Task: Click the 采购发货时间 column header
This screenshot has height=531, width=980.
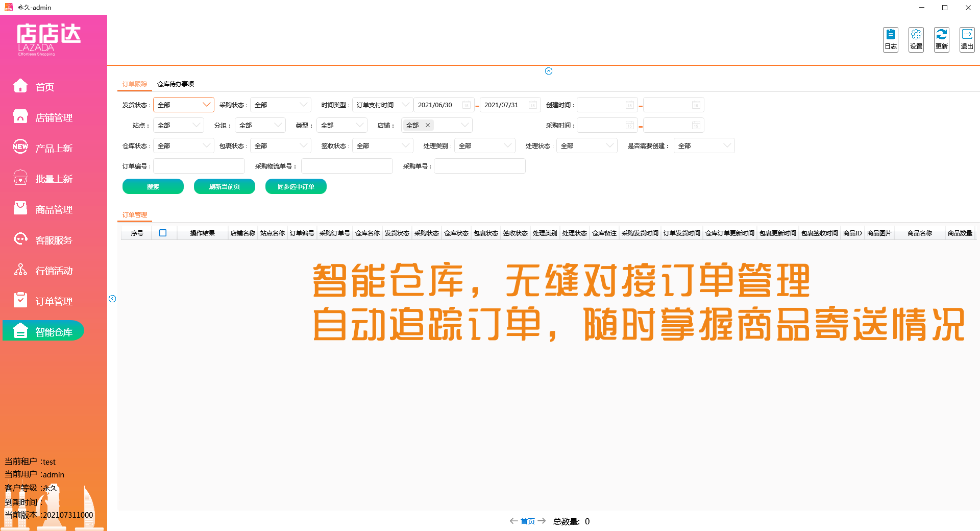Action: coord(640,233)
